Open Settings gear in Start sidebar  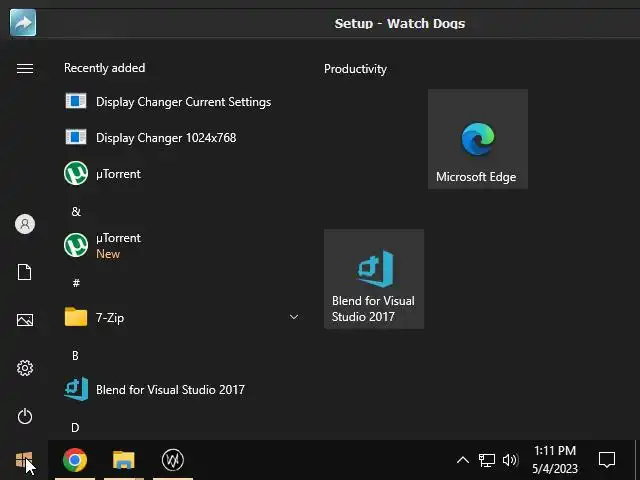(25, 368)
